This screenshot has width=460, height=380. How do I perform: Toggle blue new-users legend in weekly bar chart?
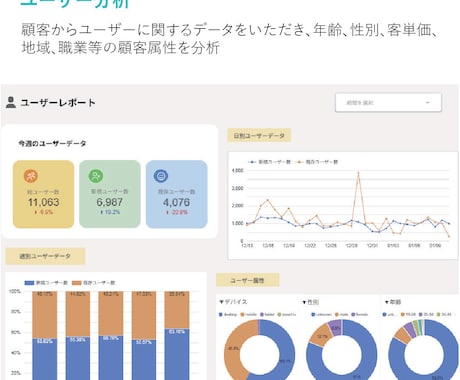click(46, 283)
